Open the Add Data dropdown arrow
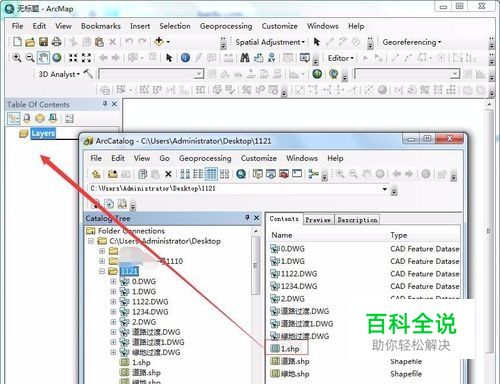This screenshot has height=384, width=500. click(x=168, y=42)
